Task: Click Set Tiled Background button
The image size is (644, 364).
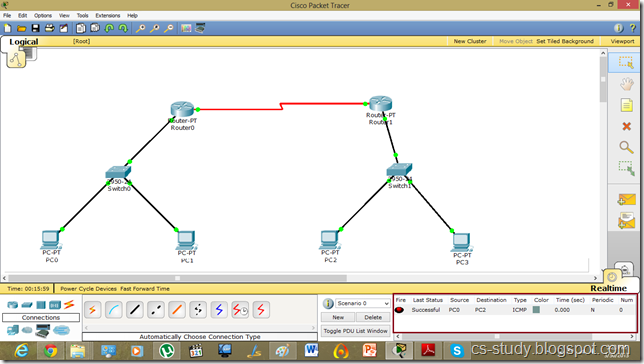Action: tap(565, 41)
